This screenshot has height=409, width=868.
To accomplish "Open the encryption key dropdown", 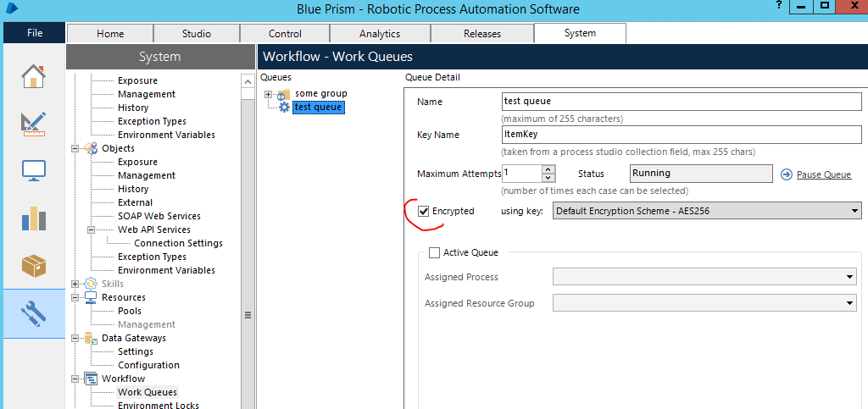I will tap(854, 211).
